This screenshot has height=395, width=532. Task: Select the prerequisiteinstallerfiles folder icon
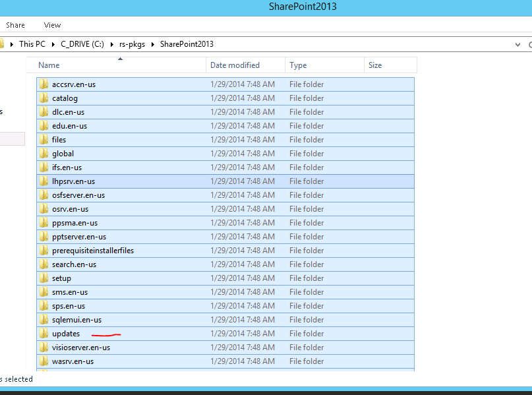point(44,251)
